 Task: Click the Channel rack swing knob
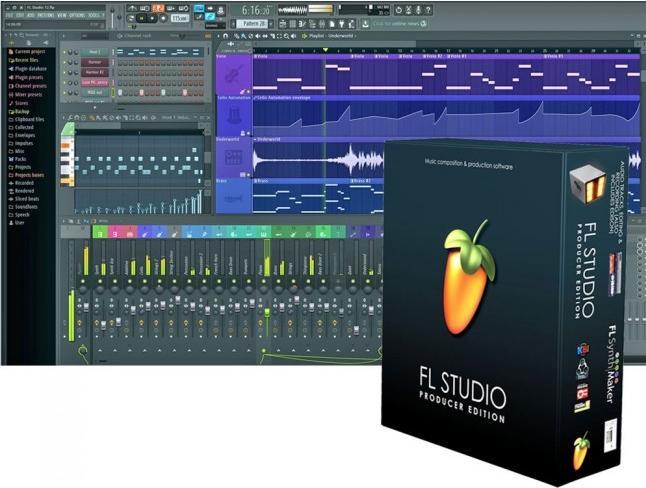[183, 36]
